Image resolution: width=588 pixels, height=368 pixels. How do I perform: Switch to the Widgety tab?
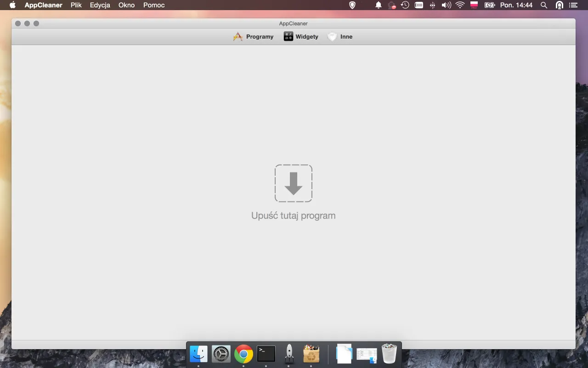[x=307, y=36]
